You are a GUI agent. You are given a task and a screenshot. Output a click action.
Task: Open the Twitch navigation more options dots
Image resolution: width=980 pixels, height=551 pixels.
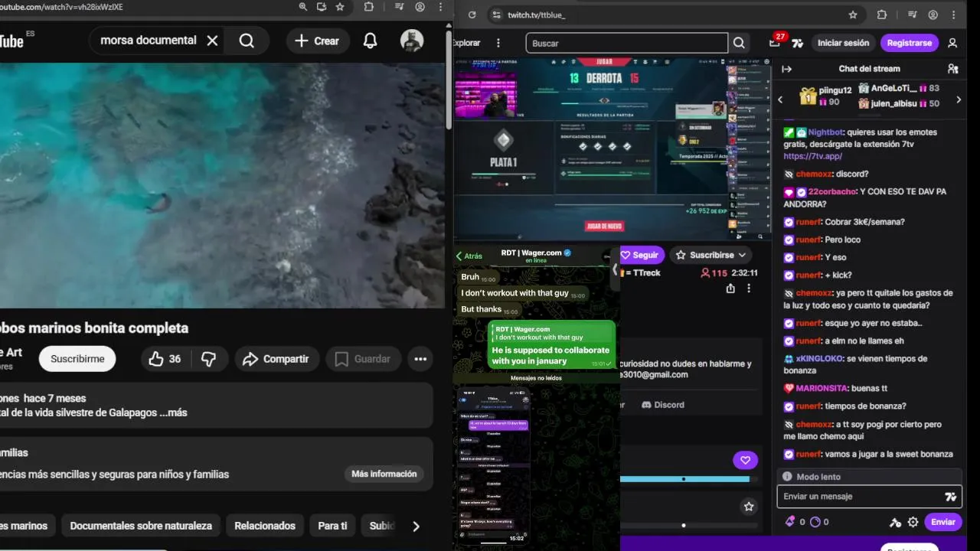point(498,43)
